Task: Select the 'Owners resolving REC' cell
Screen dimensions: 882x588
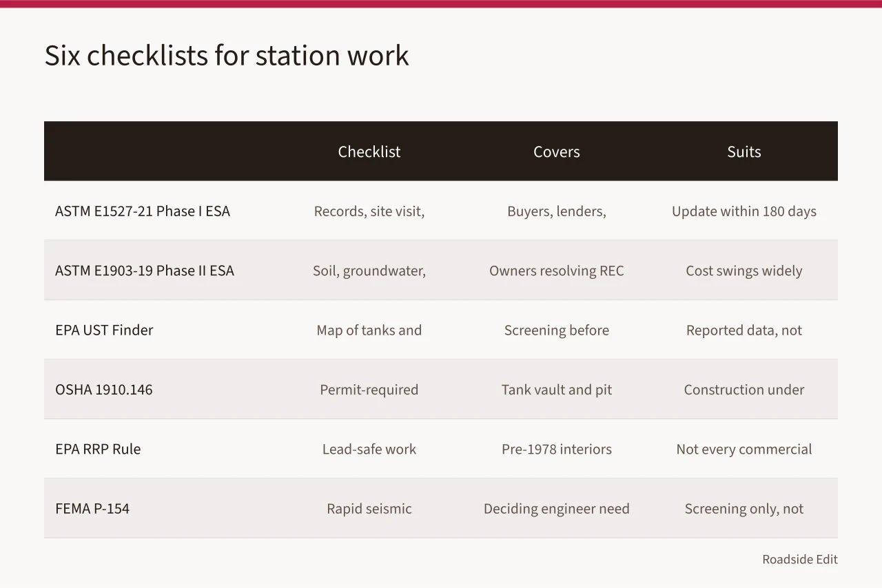Action: tap(557, 271)
